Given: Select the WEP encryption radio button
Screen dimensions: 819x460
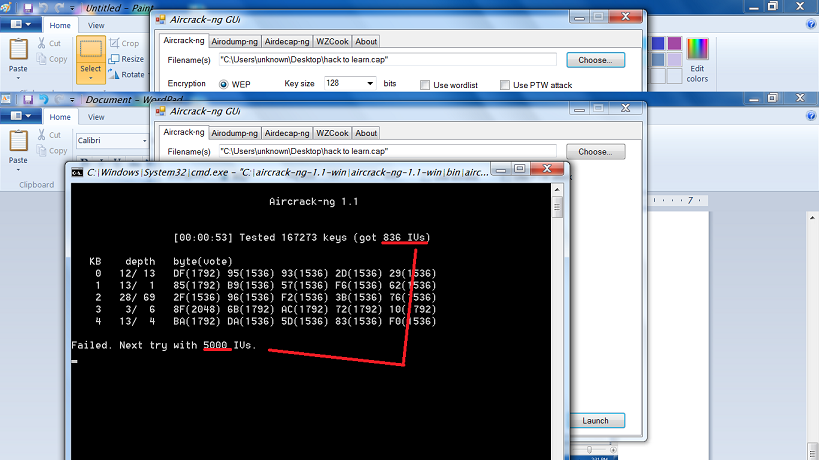Looking at the screenshot, I should [x=224, y=85].
